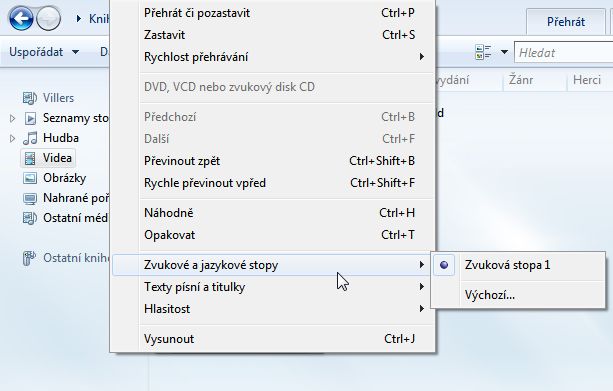Open the Uspořádat dropdown
The height and width of the screenshot is (391, 613).
(44, 52)
